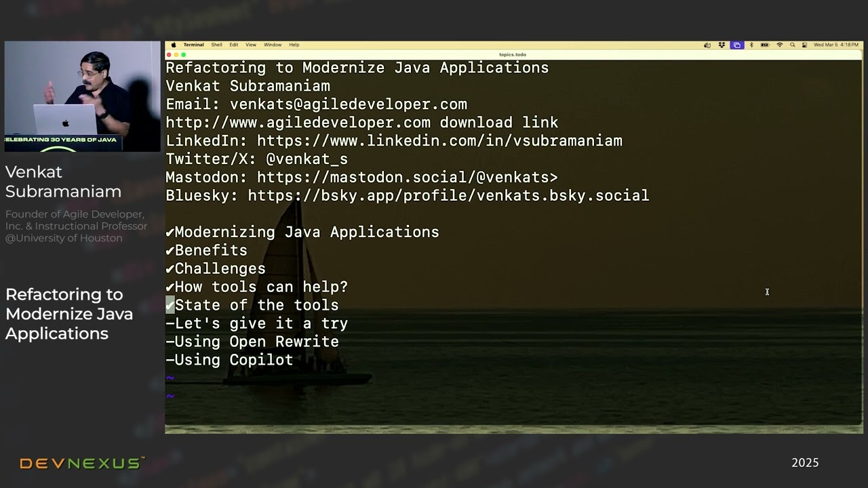Viewport: 868px width, 488px height.
Task: Click the topics.todo window title
Action: point(513,54)
